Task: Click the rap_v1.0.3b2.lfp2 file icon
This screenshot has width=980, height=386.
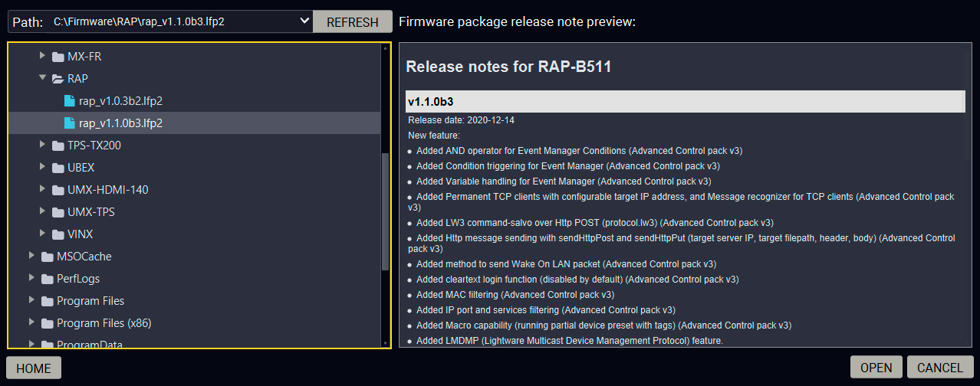Action: (x=69, y=101)
